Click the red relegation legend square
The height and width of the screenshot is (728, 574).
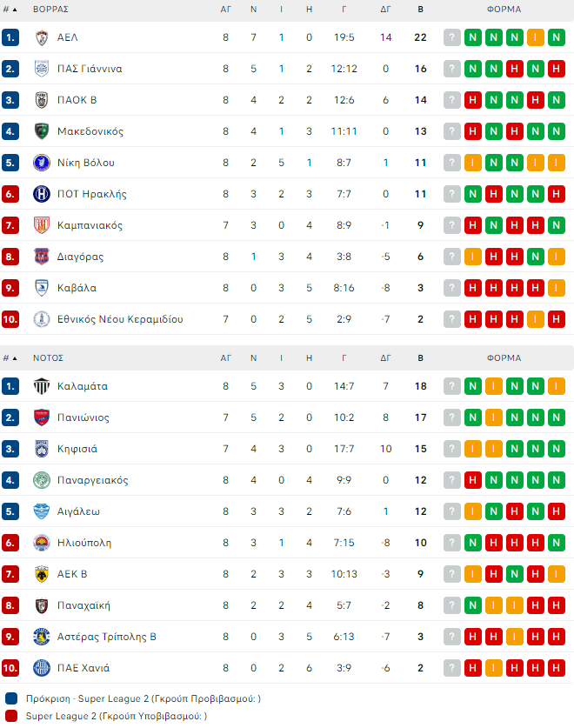pyautogui.click(x=11, y=716)
